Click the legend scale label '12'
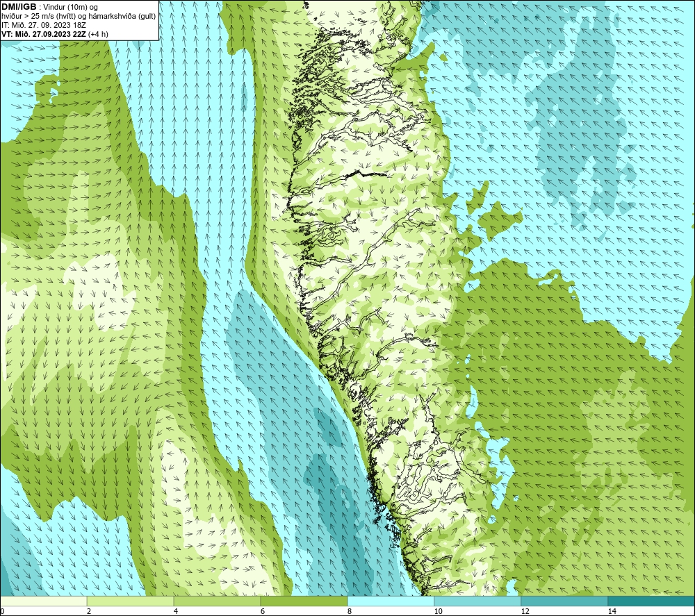 click(x=525, y=612)
